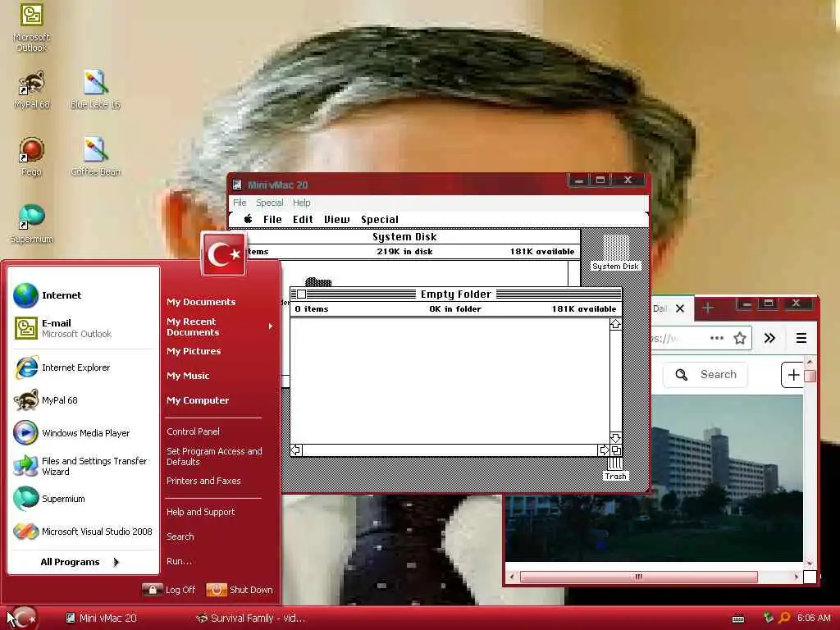The height and width of the screenshot is (630, 840).
Task: Open the Mac File menu
Action: point(272,219)
